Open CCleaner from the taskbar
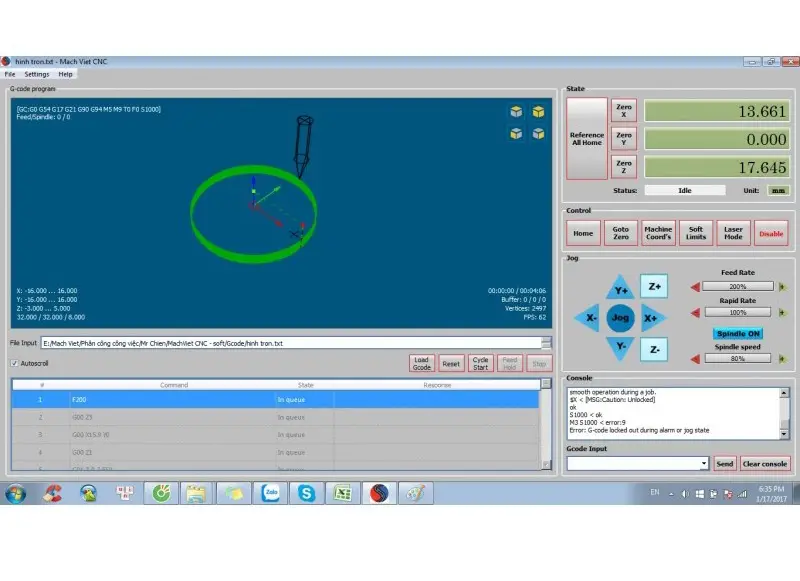 (x=52, y=493)
